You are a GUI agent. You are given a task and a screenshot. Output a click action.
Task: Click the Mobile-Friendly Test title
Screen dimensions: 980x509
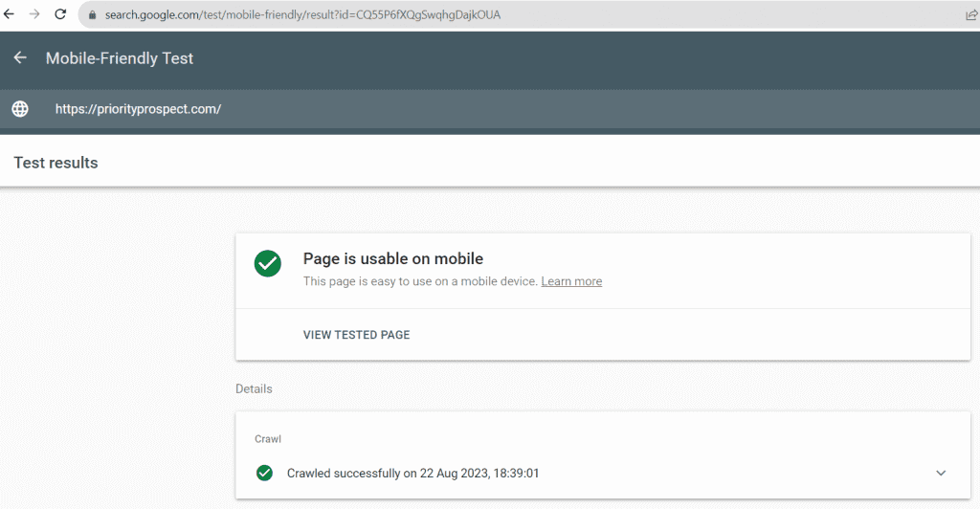pyautogui.click(x=120, y=58)
